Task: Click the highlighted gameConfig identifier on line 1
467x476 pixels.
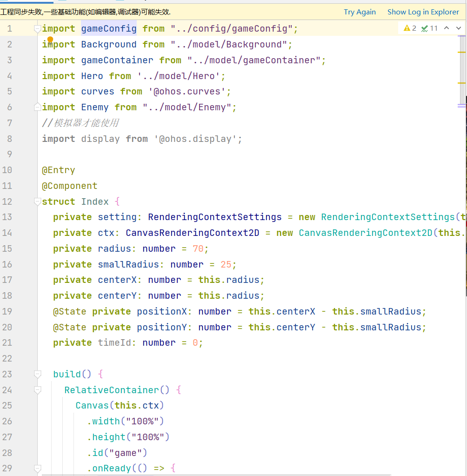Action: [x=109, y=28]
